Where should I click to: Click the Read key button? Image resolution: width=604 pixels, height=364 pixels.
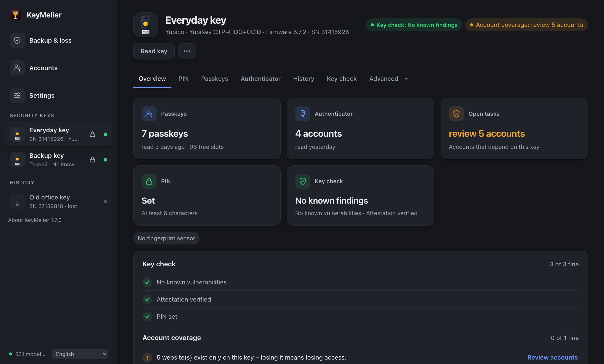coord(154,51)
